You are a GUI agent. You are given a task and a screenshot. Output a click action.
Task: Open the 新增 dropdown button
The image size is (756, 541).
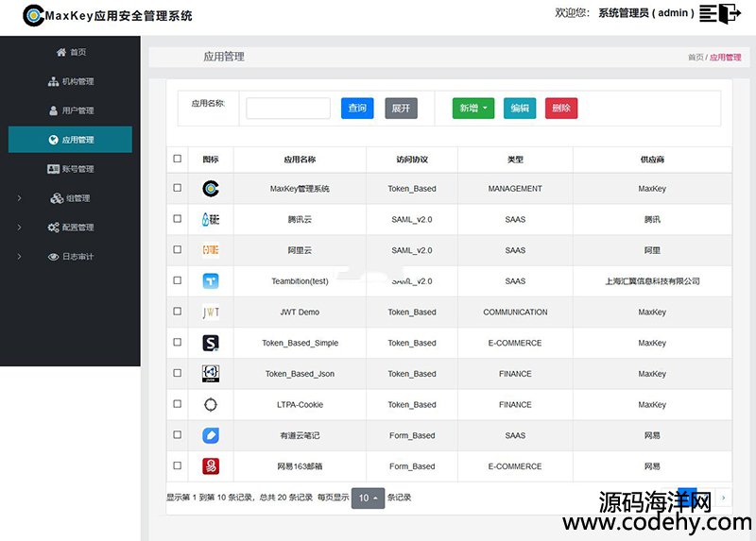point(473,109)
